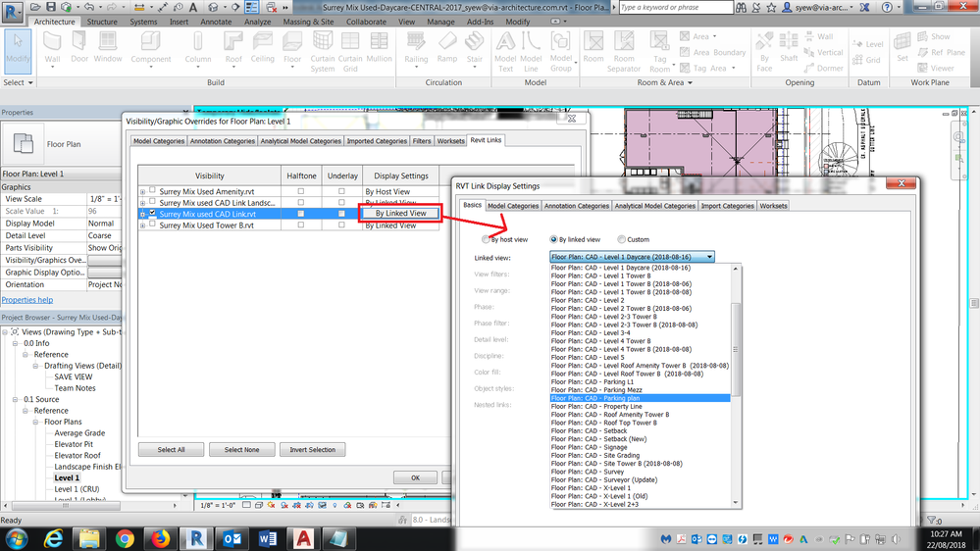The image size is (980, 551).
Task: Choose the Model Line tool
Action: tap(531, 51)
